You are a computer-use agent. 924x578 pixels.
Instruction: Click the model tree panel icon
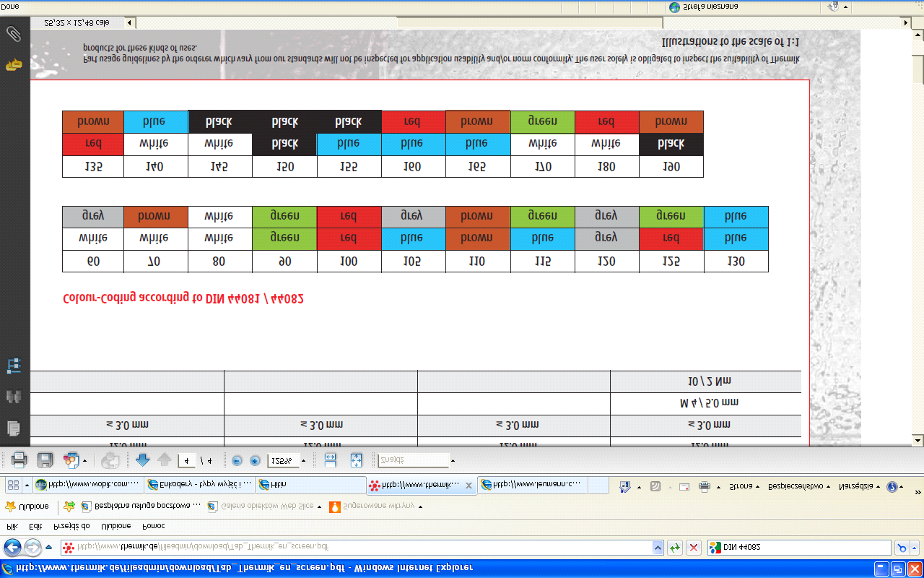pyautogui.click(x=13, y=366)
